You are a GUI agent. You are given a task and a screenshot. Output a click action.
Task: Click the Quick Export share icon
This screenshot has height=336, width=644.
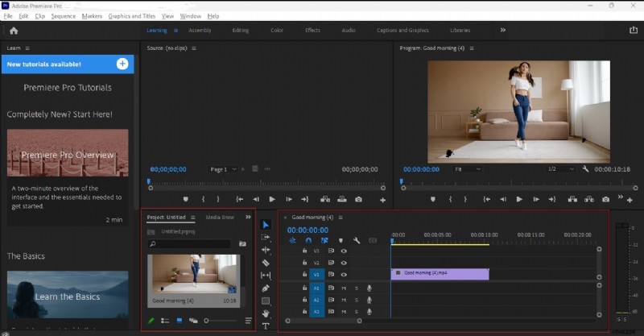point(634,30)
